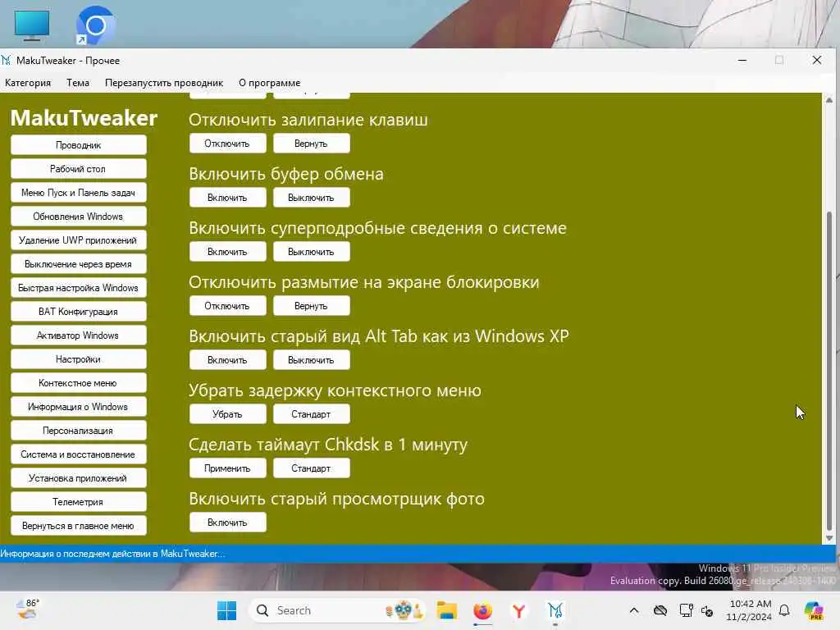
Task: Click Стандарт for таймаут Chkdsk
Action: [311, 468]
